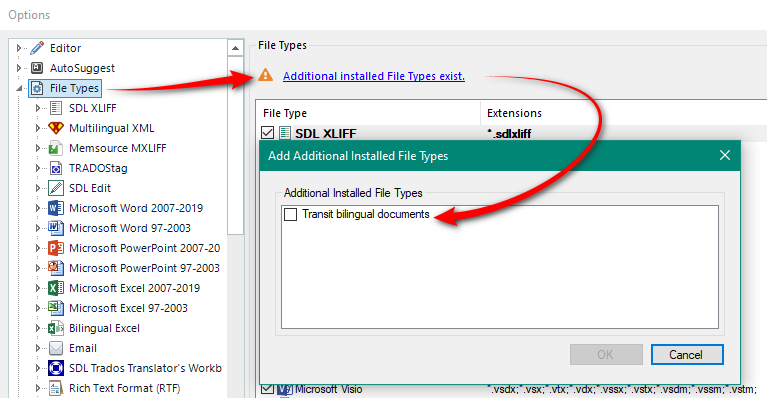The image size is (767, 398).
Task: Open Additional installed File Types link
Action: pos(374,76)
